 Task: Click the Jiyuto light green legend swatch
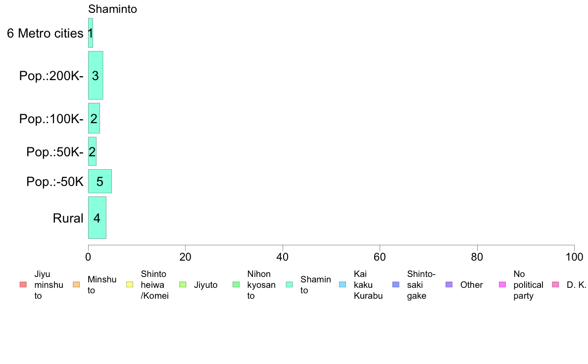point(183,284)
